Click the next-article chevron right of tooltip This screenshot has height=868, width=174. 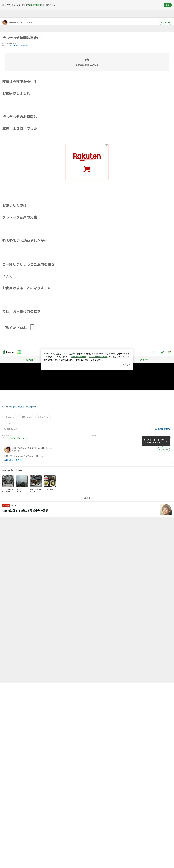tap(171, 438)
